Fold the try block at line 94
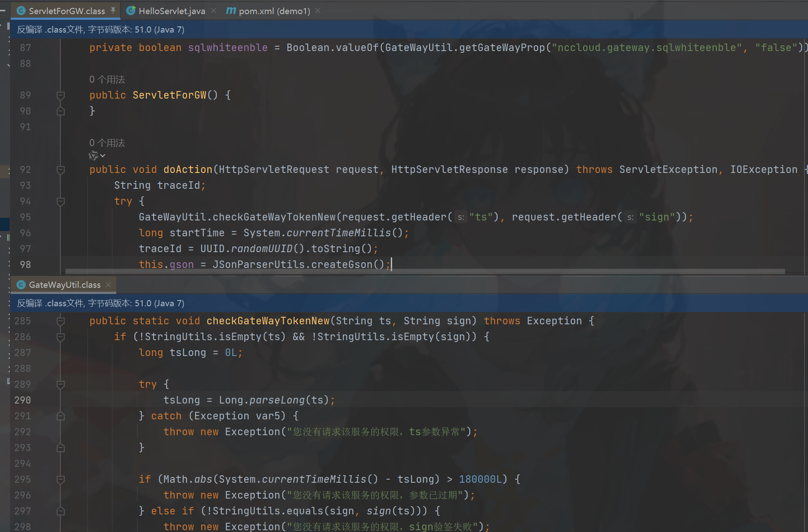Viewport: 808px width, 532px height. pyautogui.click(x=61, y=201)
